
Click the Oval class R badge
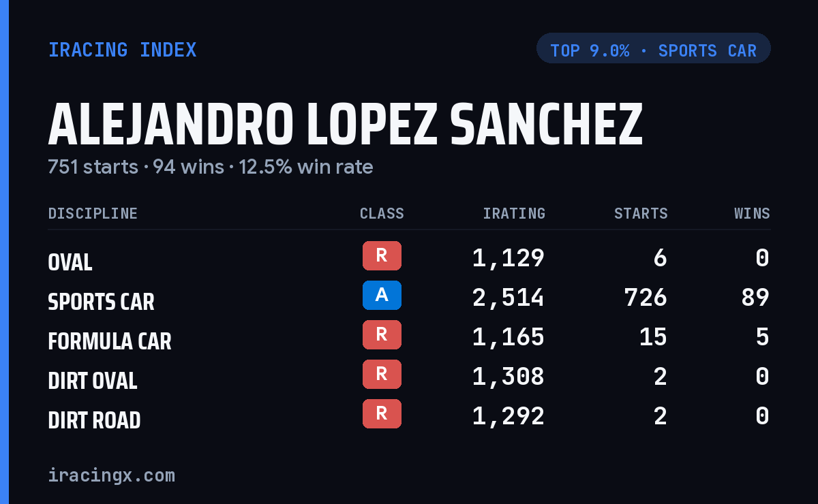[x=382, y=255]
